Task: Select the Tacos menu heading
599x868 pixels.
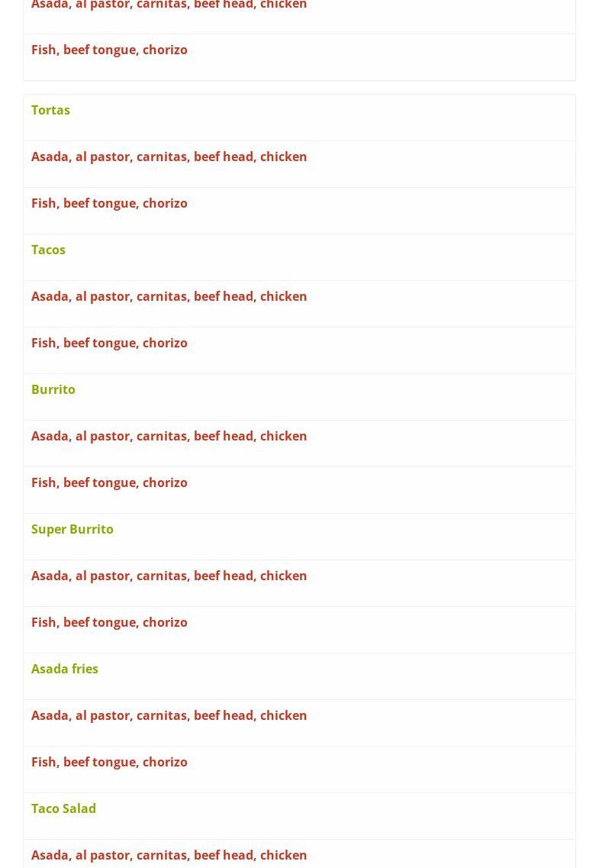Action: tap(48, 250)
